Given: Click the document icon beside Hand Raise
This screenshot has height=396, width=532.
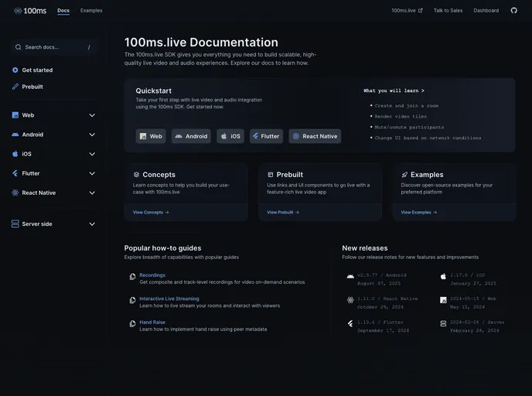Looking at the screenshot, I should pos(132,324).
